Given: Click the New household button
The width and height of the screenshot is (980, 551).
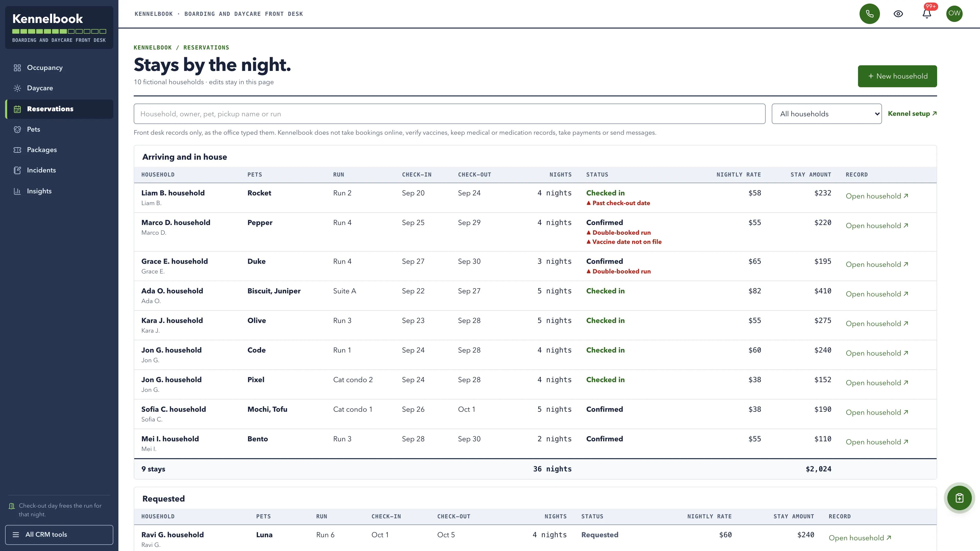Looking at the screenshot, I should tap(897, 76).
